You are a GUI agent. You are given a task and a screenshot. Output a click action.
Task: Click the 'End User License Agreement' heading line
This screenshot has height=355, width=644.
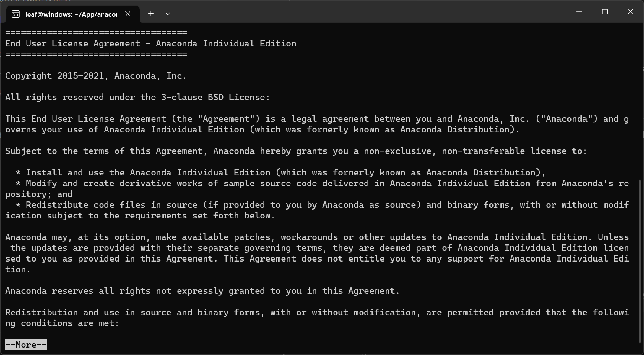(x=151, y=43)
